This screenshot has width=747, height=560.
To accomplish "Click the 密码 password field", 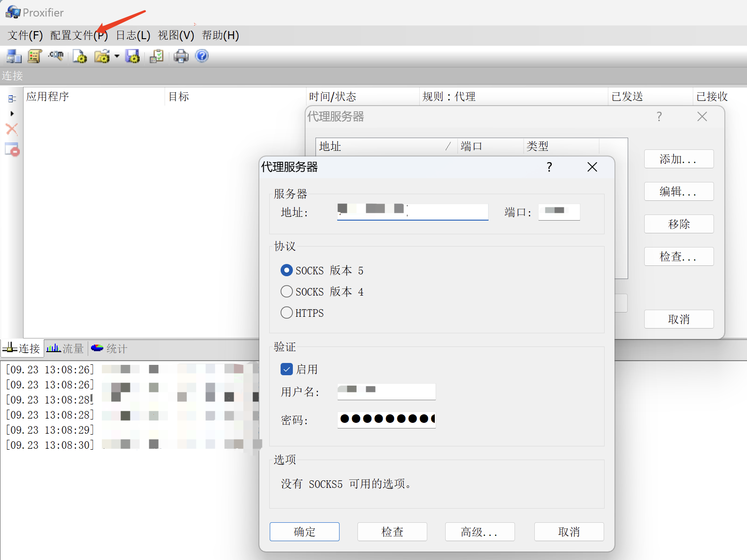I will click(386, 419).
